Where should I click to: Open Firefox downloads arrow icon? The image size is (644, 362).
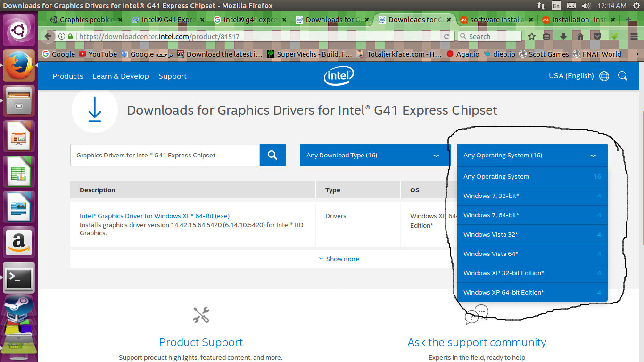pos(563,36)
